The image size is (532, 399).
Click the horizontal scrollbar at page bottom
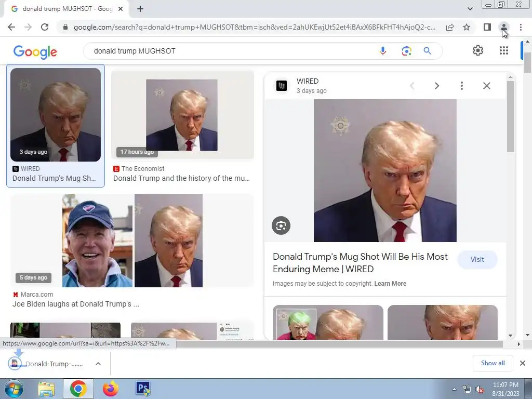(339, 344)
